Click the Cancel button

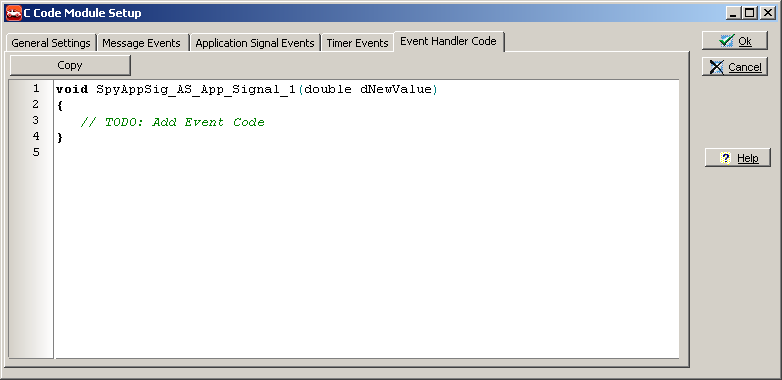735,67
